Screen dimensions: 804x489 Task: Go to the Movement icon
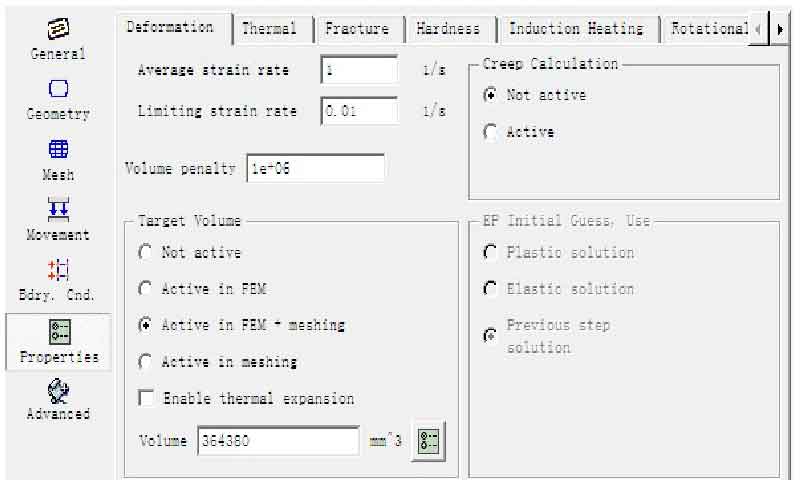(x=58, y=209)
